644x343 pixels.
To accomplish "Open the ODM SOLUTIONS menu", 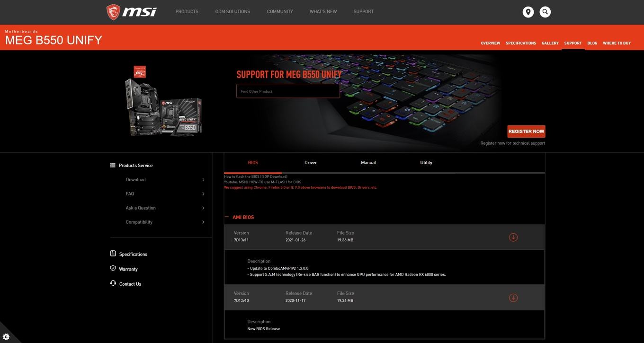I will [233, 12].
